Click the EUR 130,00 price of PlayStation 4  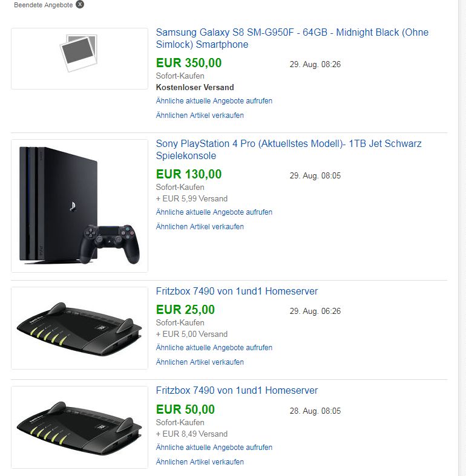pos(189,174)
